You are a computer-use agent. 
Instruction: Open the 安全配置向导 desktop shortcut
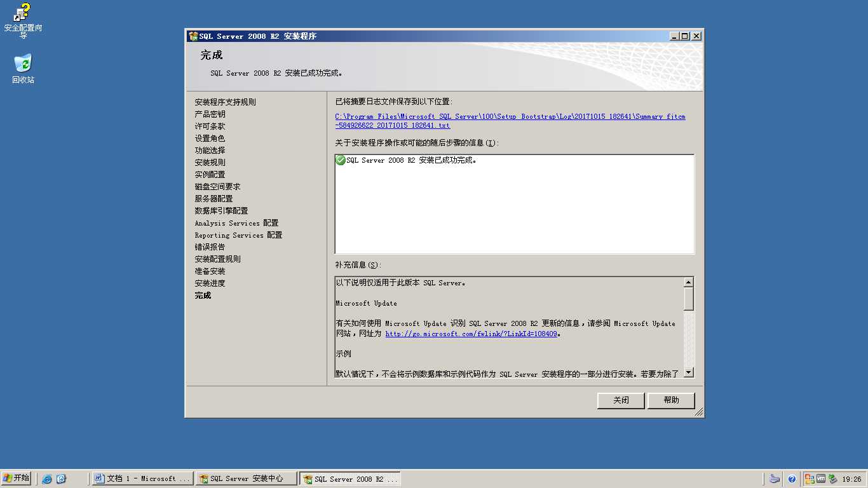pos(23,20)
